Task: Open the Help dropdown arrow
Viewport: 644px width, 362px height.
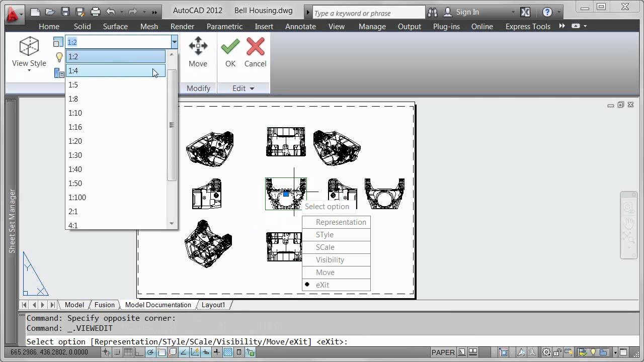Action: coord(558,12)
